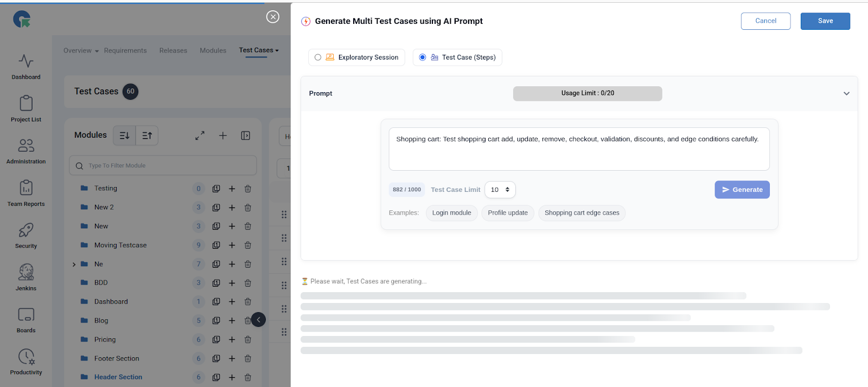The width and height of the screenshot is (868, 387).
Task: Close the AI prompt panel with X icon
Action: (273, 17)
